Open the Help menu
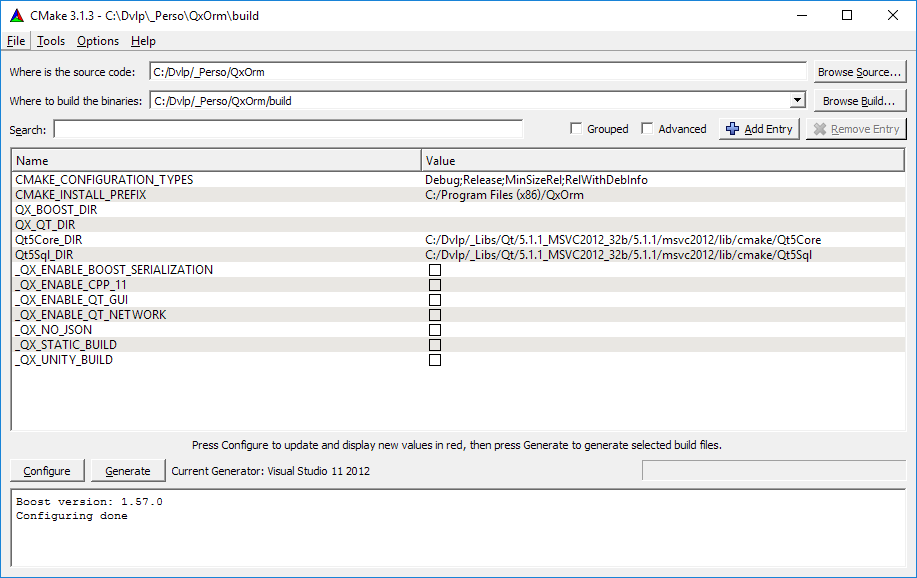Screen dimensions: 917x578 (142, 40)
